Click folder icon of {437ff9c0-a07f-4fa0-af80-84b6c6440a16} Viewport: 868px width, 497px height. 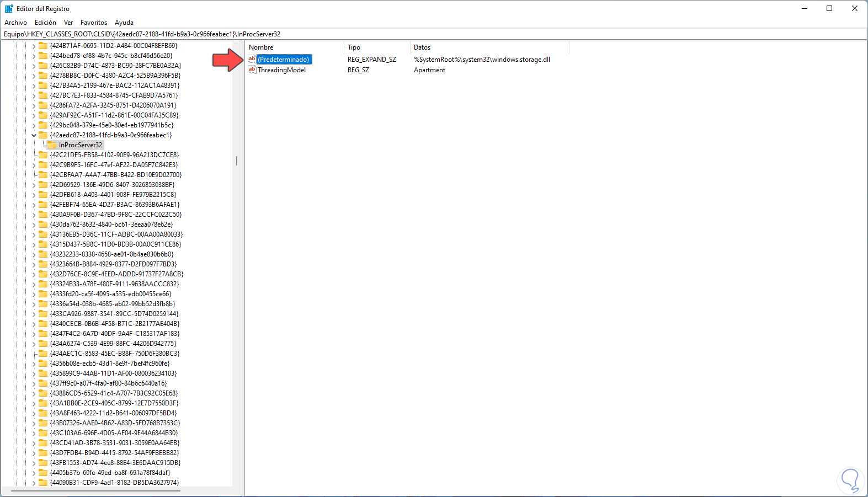[x=43, y=383]
